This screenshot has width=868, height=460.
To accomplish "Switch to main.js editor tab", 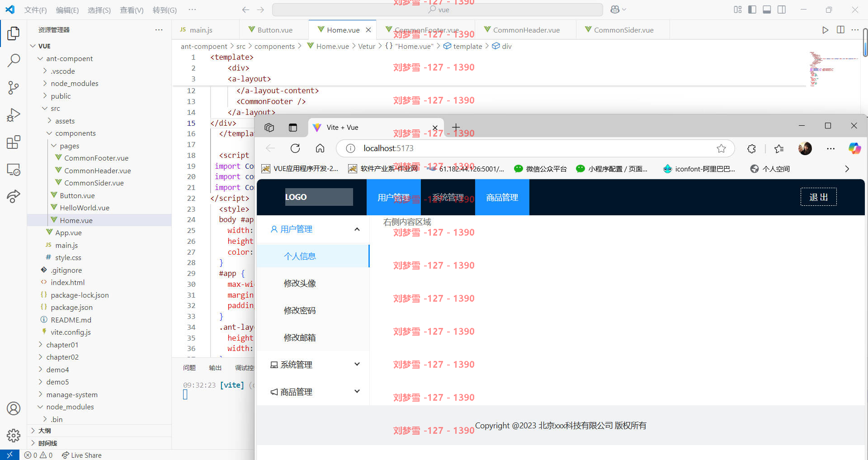I will click(201, 30).
